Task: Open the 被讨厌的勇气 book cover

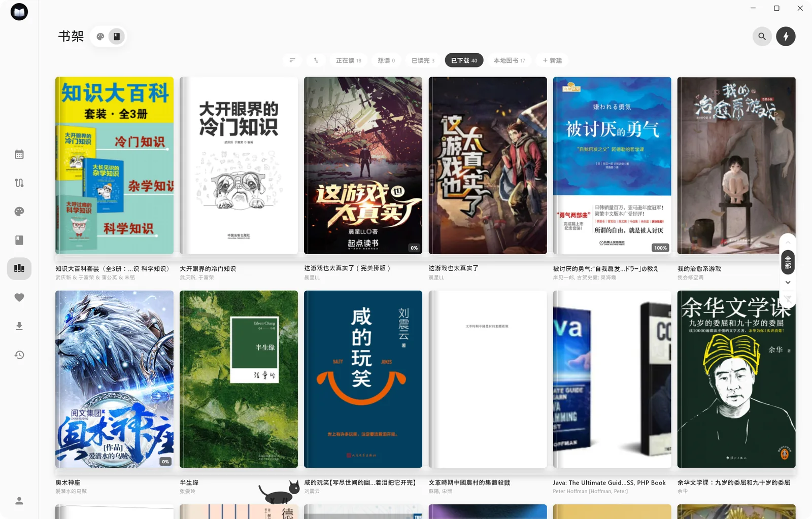Action: click(x=612, y=165)
